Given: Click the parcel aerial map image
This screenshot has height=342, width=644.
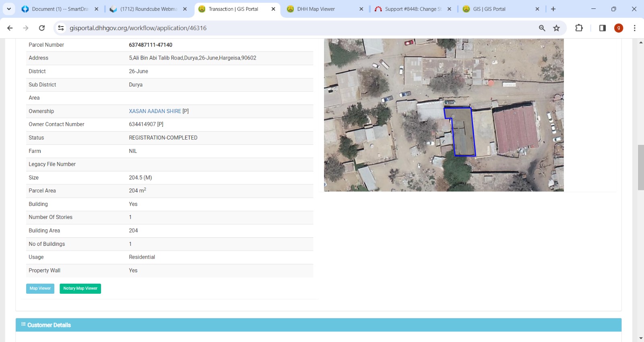Looking at the screenshot, I should click(444, 115).
